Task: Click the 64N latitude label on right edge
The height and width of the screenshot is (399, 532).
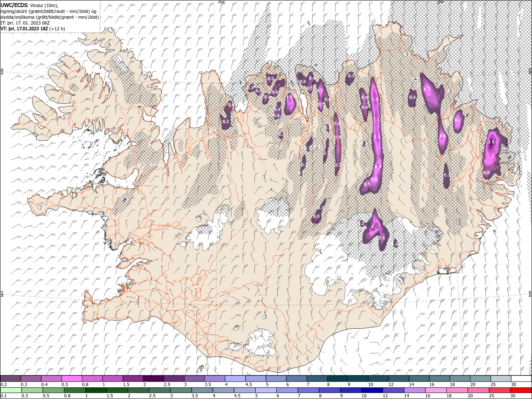Action: (x=530, y=293)
